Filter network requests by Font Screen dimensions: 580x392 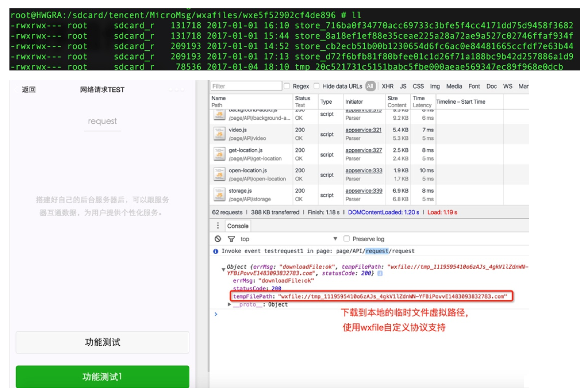(x=474, y=86)
